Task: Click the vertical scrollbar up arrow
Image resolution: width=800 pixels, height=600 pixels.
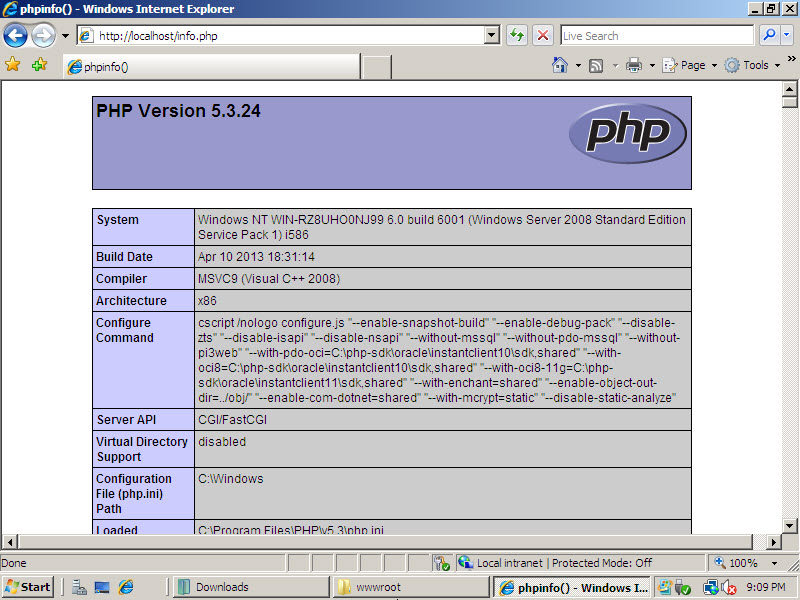Action: tap(789, 89)
